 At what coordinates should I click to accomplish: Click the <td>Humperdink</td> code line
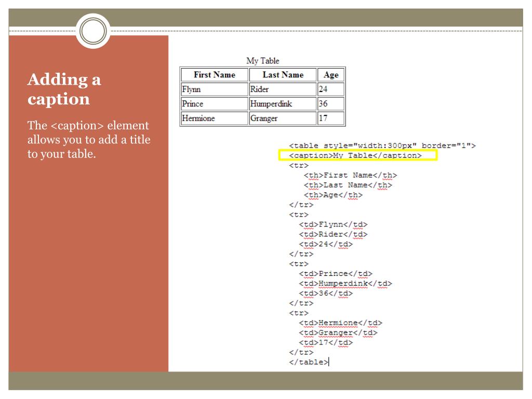(345, 283)
